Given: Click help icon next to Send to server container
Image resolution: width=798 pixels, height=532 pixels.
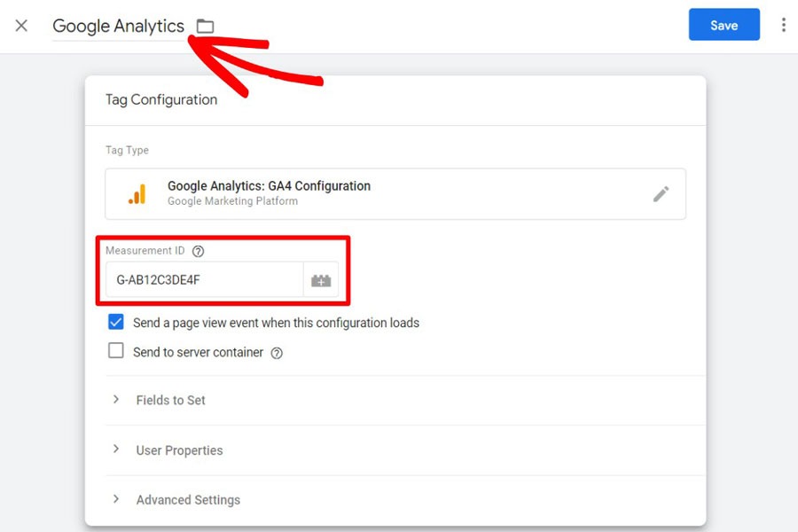Looking at the screenshot, I should click(277, 353).
